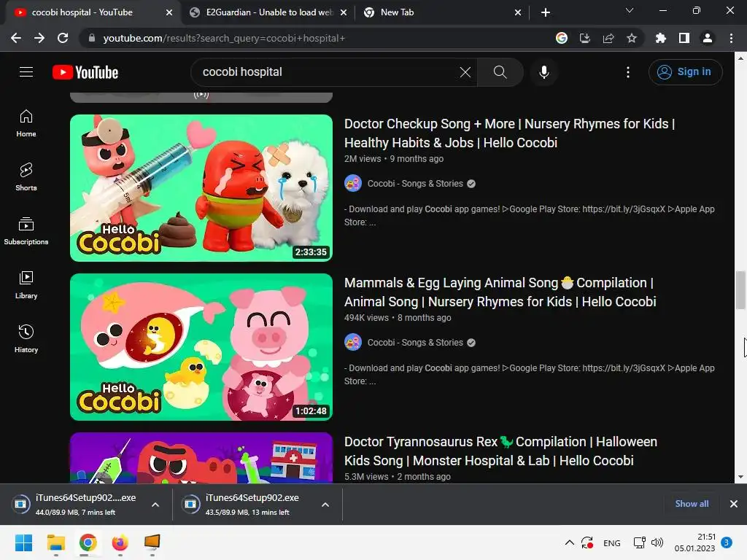This screenshot has height=560, width=747.
Task: View site information via lock icon
Action: click(x=92, y=38)
